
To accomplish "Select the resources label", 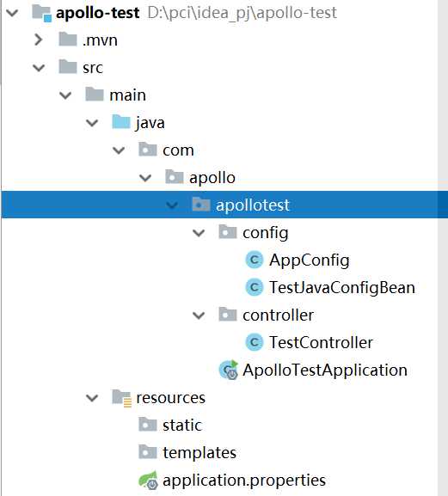I will [171, 398].
